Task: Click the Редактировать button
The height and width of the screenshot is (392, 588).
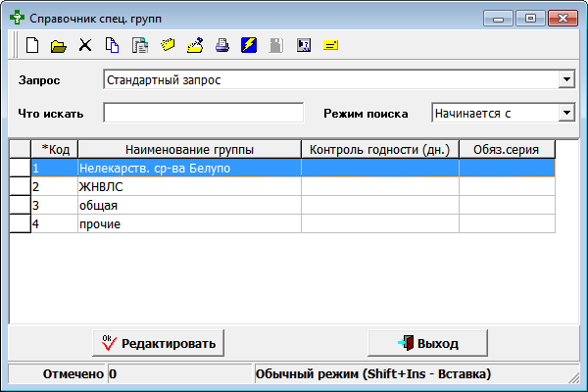Action: point(158,343)
